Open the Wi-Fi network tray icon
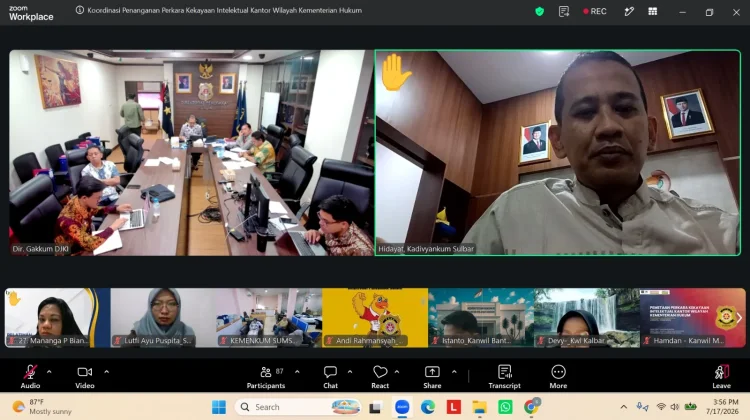 point(661,407)
